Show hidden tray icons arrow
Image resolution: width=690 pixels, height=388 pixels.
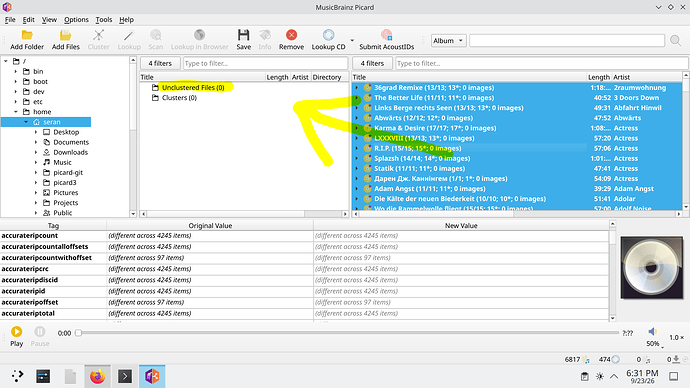[x=614, y=377]
